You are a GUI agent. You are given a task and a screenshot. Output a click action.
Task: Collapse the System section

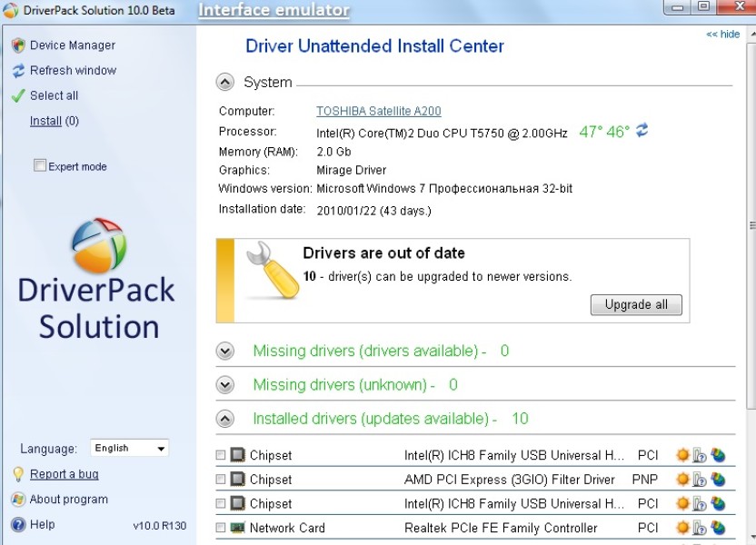pyautogui.click(x=224, y=82)
